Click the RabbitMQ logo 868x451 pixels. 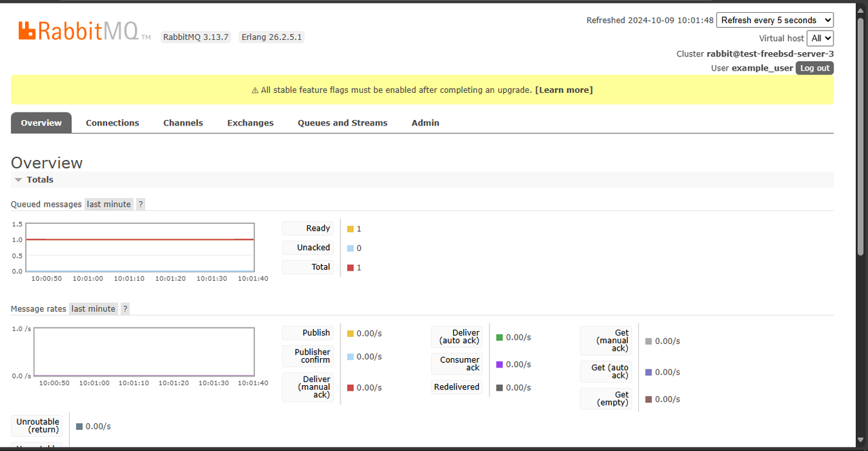point(84,31)
